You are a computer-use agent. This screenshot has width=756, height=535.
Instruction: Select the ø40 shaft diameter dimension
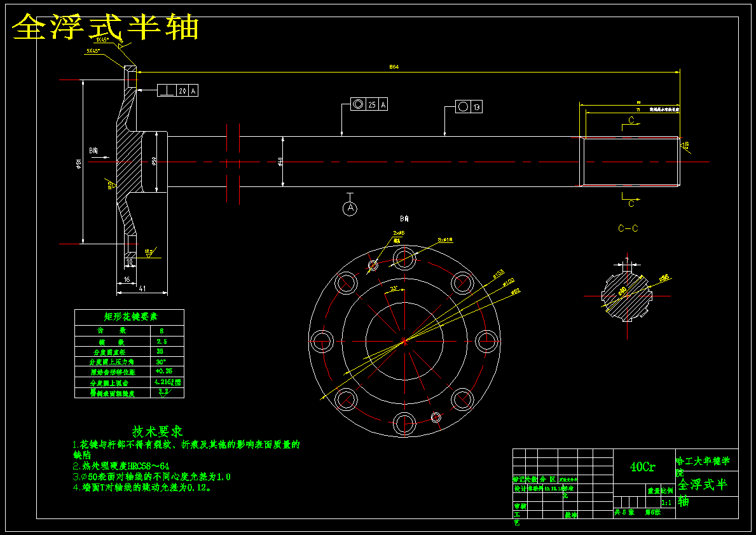click(280, 162)
